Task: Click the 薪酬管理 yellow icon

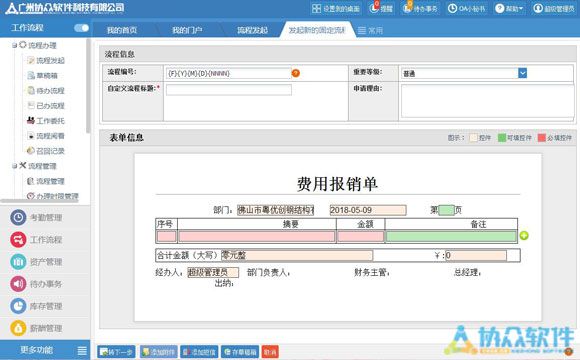Action: [18, 328]
